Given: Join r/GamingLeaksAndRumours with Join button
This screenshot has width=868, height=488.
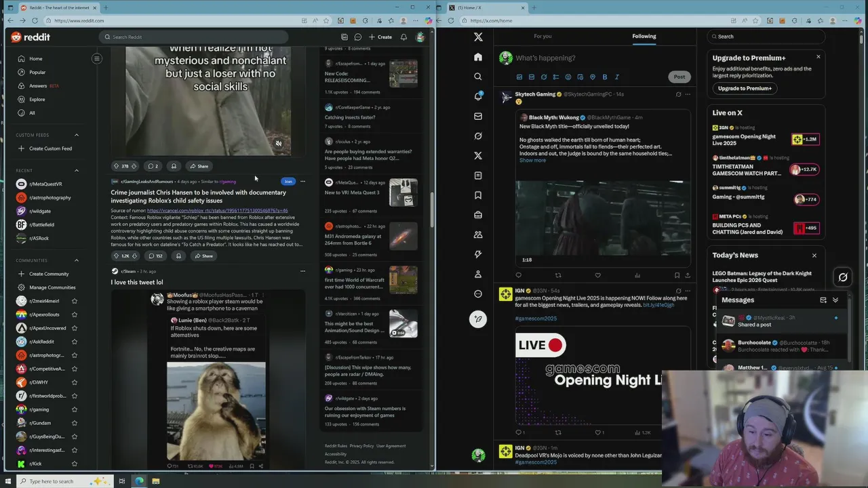Looking at the screenshot, I should pos(288,182).
